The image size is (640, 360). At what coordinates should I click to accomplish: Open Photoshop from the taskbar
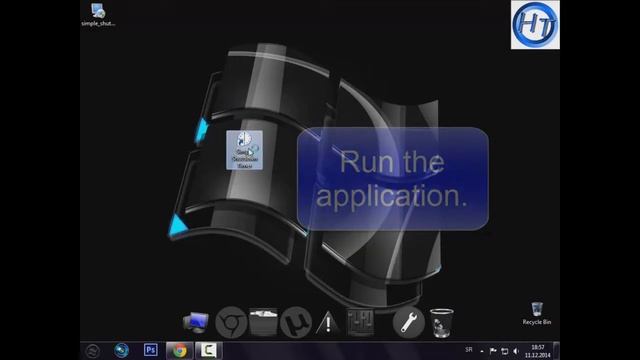click(x=151, y=350)
